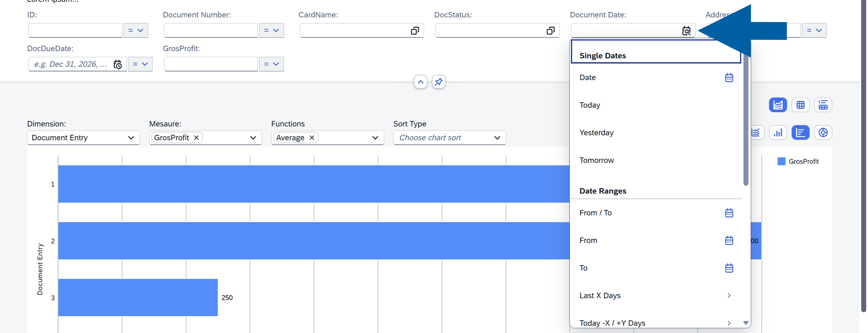This screenshot has height=333, width=868.
Task: Expand the Dimension Document Entry dropdown
Action: [x=131, y=137]
